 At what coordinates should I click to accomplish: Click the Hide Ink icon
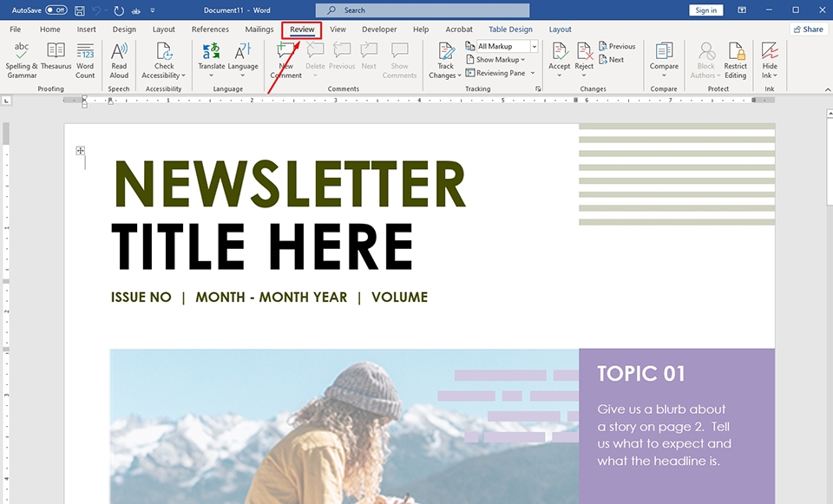(770, 51)
